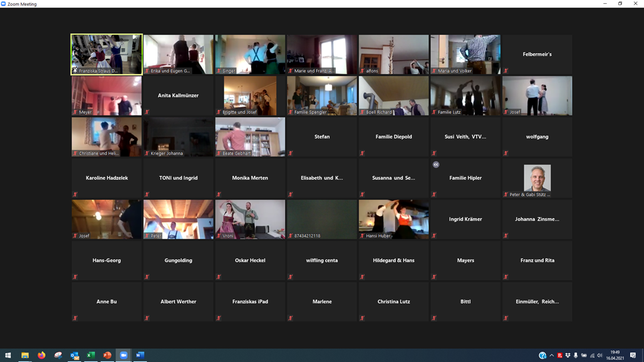644x362 pixels.
Task: Open Outlook from the taskbar
Action: [x=75, y=355]
